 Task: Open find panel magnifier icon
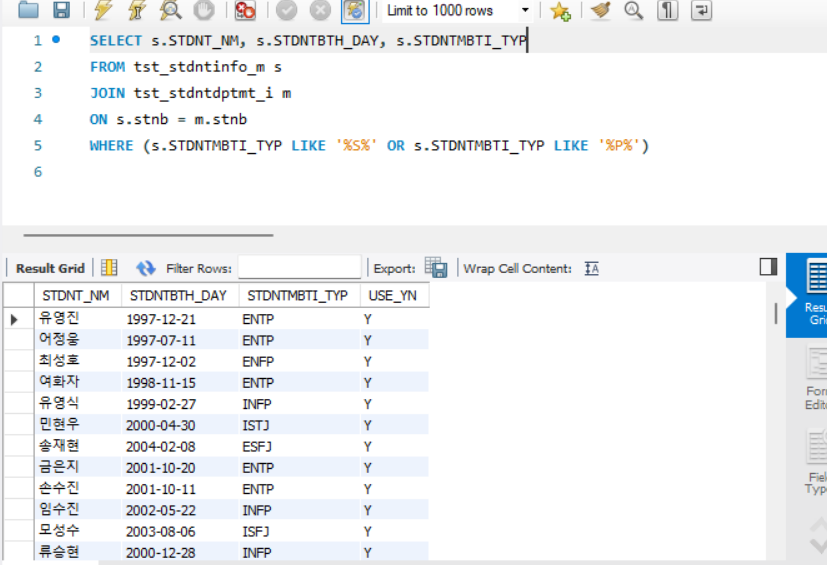coord(633,10)
